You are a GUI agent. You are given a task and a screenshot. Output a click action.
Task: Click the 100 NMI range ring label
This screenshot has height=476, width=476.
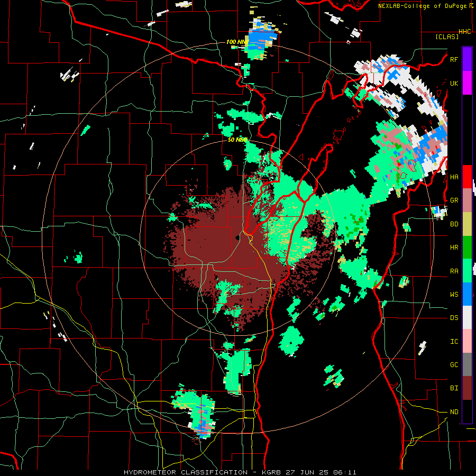(237, 42)
